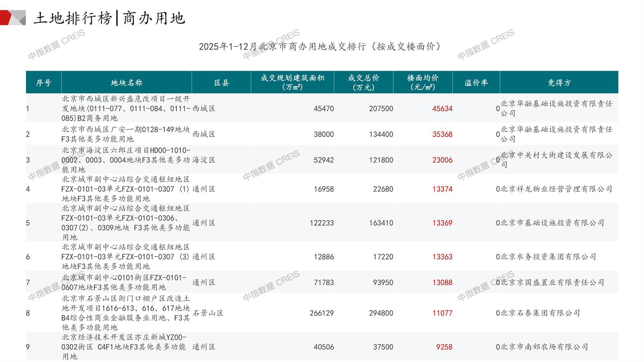Select the 地块名称 column header
The height and width of the screenshot is (362, 644).
point(127,83)
